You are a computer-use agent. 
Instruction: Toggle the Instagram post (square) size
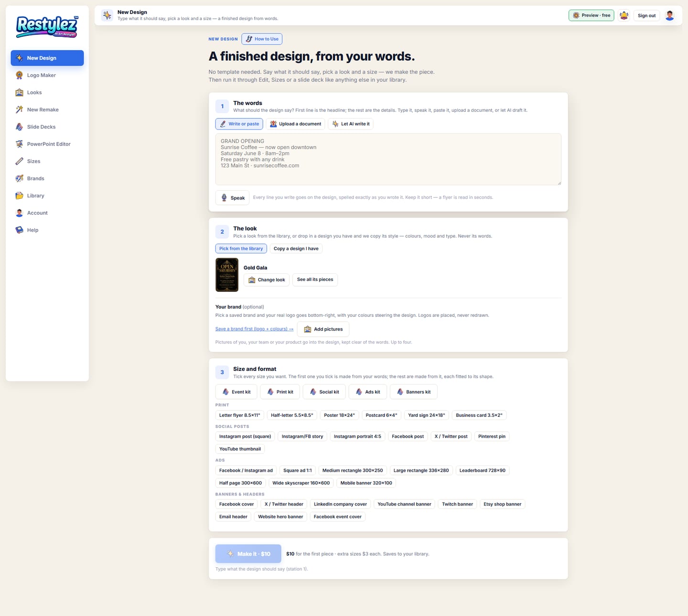coord(245,436)
